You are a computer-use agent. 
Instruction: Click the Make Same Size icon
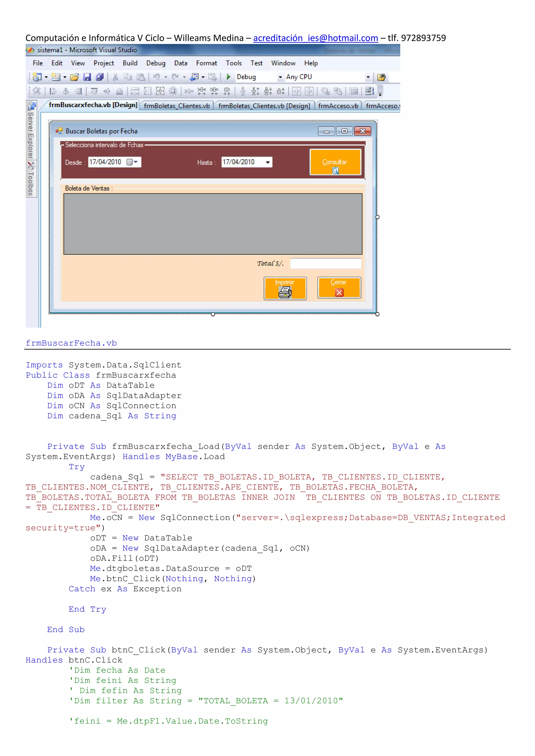click(160, 91)
